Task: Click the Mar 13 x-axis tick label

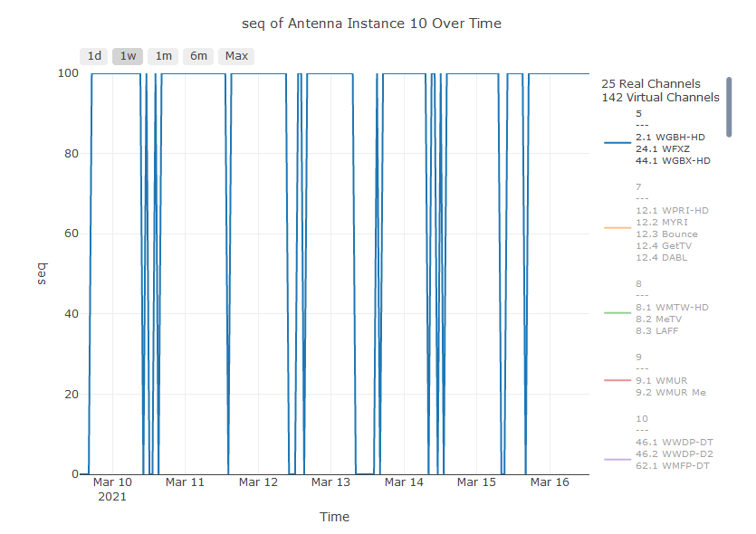Action: (x=330, y=482)
